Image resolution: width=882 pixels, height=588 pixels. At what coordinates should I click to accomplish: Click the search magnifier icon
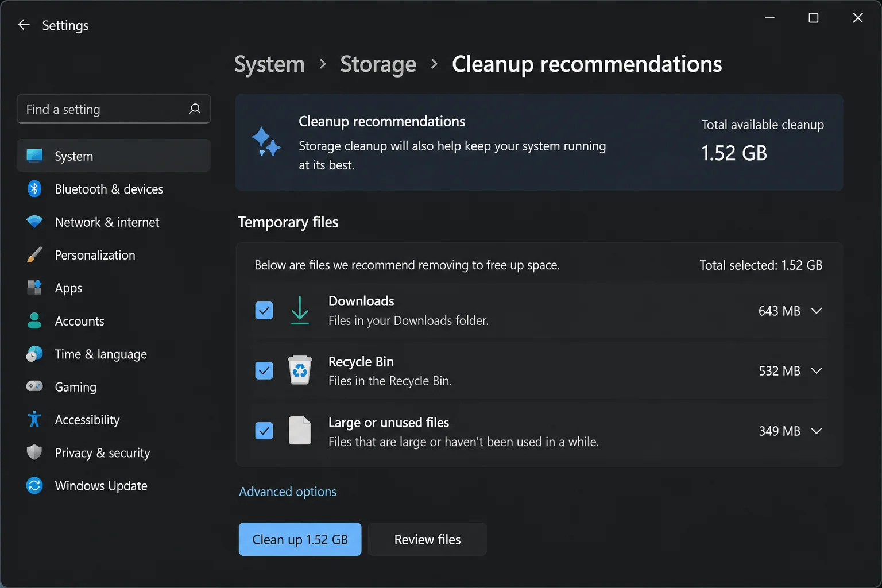coord(195,109)
